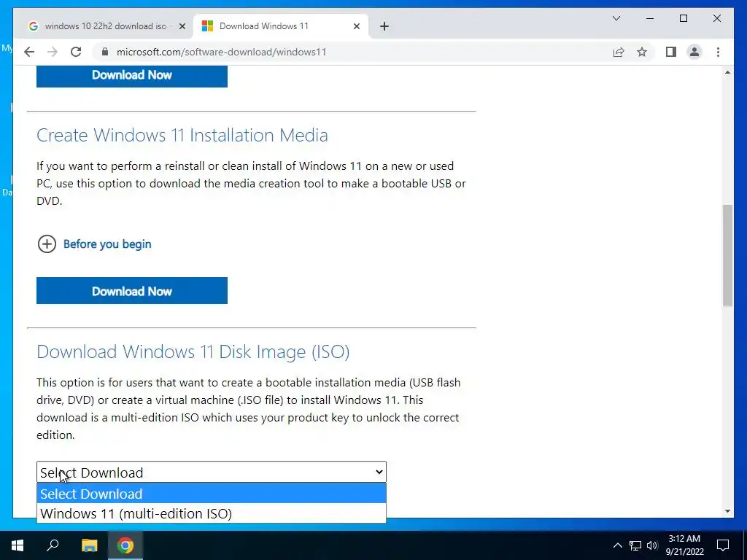Open File Explorer from the taskbar
Viewport: 747px width, 560px height.
[89, 545]
